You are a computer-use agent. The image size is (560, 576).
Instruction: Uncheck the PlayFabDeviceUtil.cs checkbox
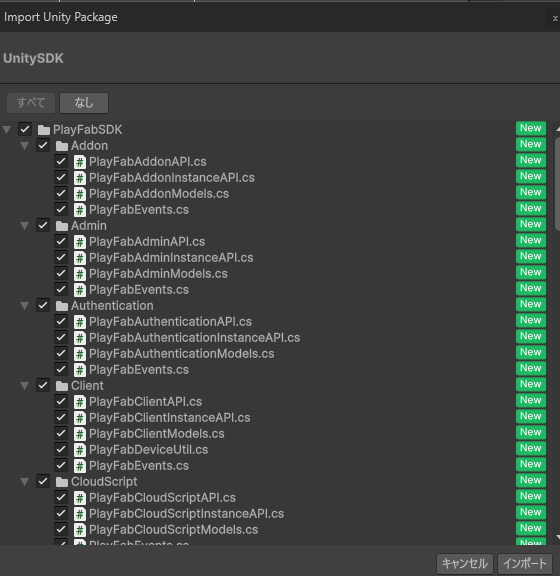61,449
